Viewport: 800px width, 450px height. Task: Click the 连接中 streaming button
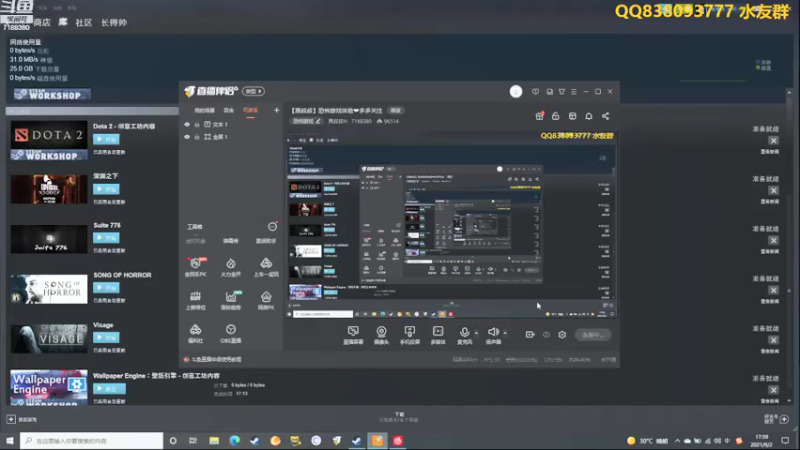592,335
